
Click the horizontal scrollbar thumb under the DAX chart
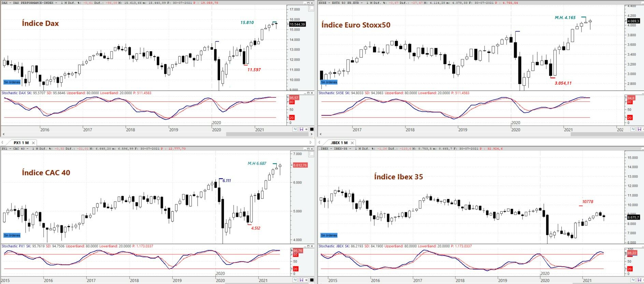pos(267,134)
